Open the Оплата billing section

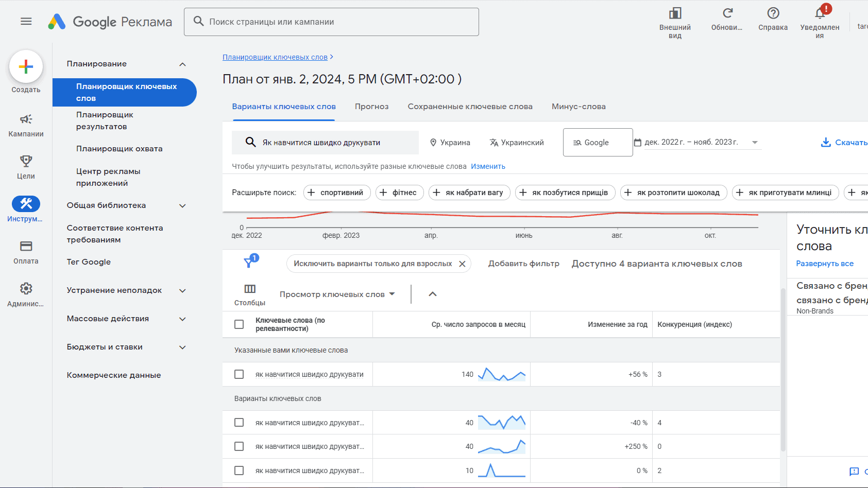(x=26, y=252)
